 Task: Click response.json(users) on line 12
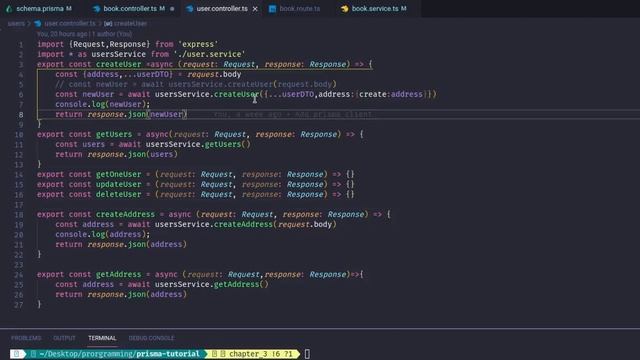(132, 154)
